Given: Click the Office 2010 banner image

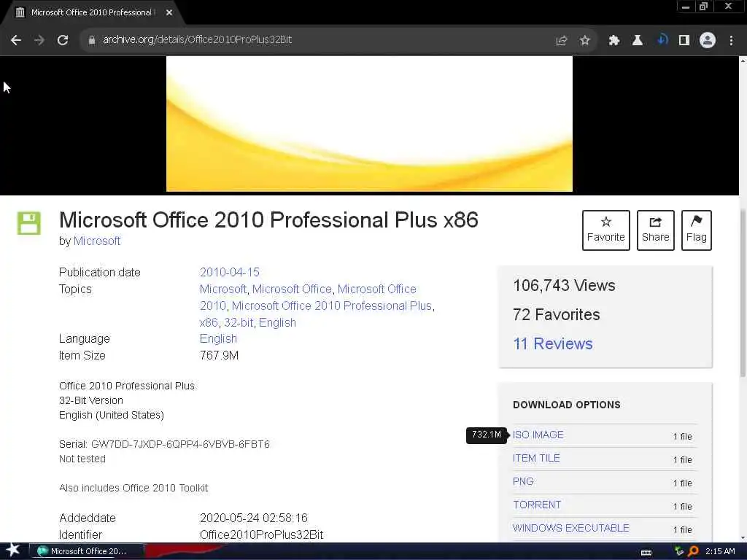Looking at the screenshot, I should pos(369,124).
